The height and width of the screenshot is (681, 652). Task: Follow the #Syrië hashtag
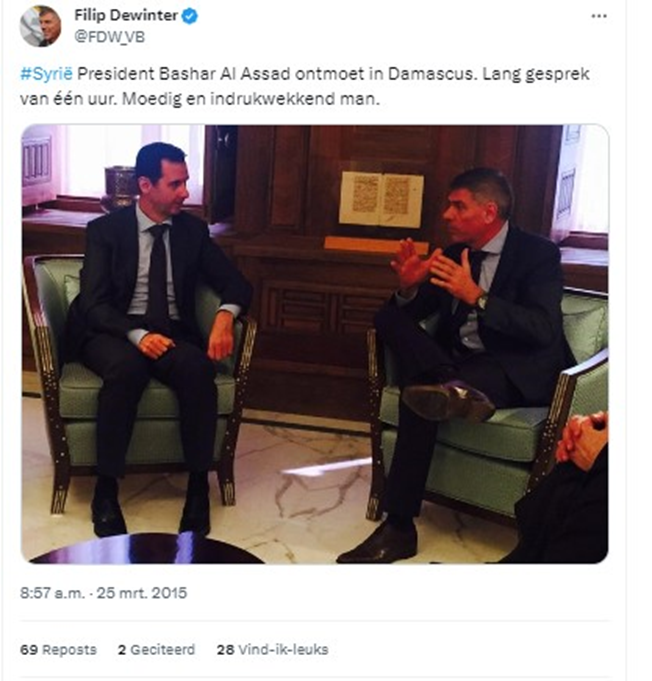coord(46,74)
